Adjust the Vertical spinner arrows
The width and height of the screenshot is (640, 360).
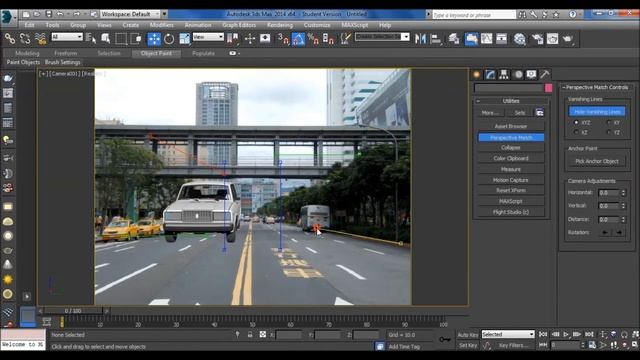[623, 206]
